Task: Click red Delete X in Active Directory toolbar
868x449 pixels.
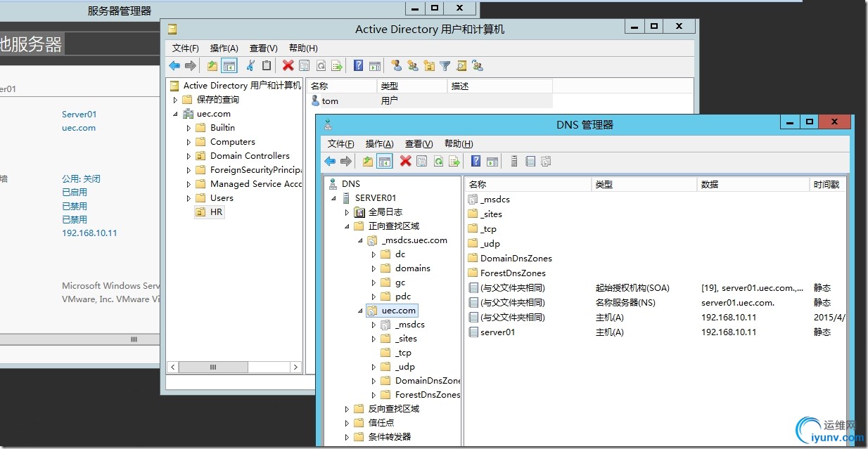Action: tap(288, 65)
